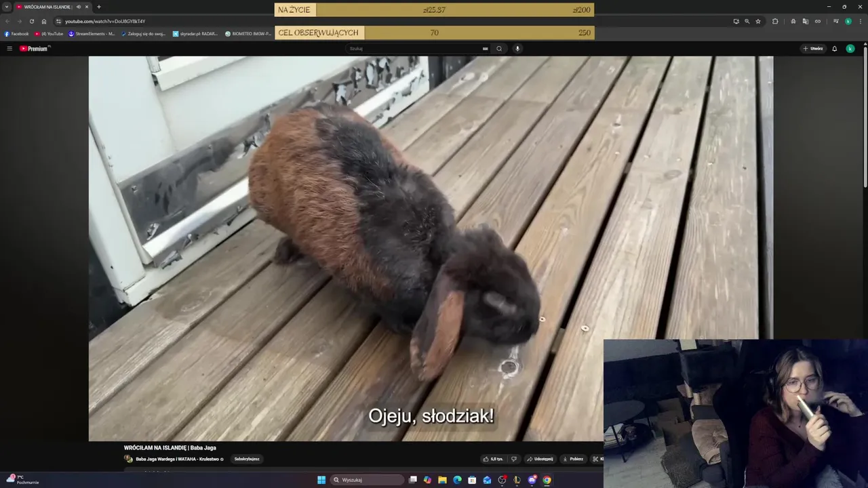This screenshot has height=488, width=868.
Task: Open the weather widget showing Pochmurnie
Action: 22,480
